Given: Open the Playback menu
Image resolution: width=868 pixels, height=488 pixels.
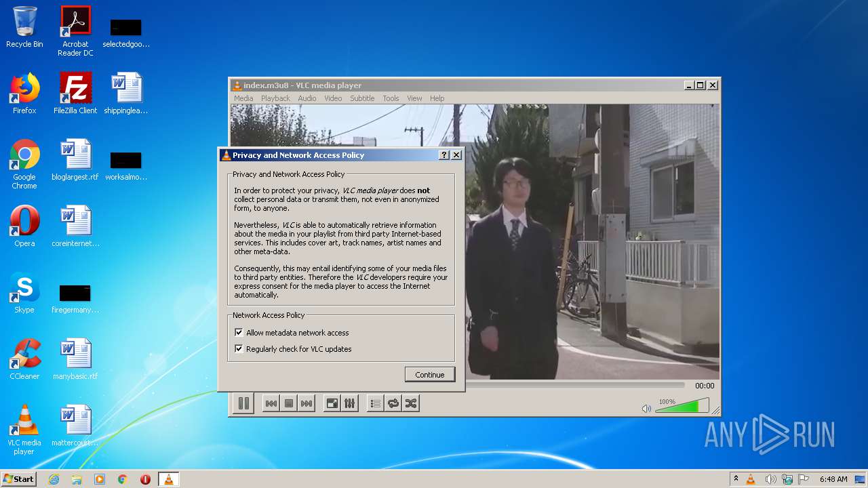Looking at the screenshot, I should (275, 98).
